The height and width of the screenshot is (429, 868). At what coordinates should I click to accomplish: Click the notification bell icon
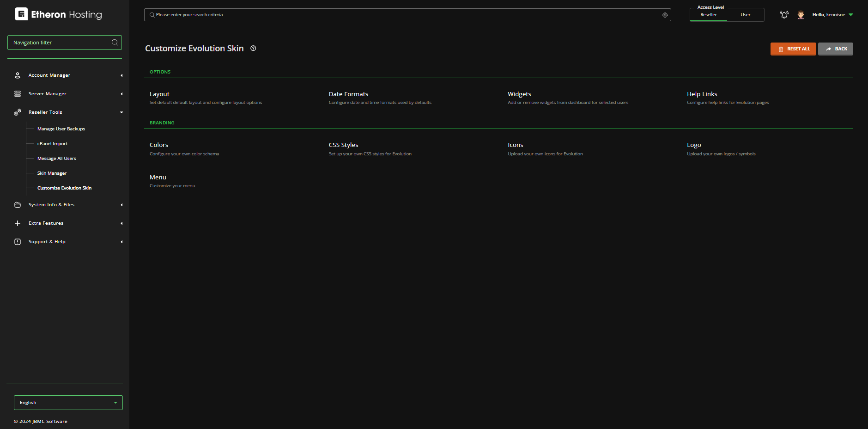784,15
